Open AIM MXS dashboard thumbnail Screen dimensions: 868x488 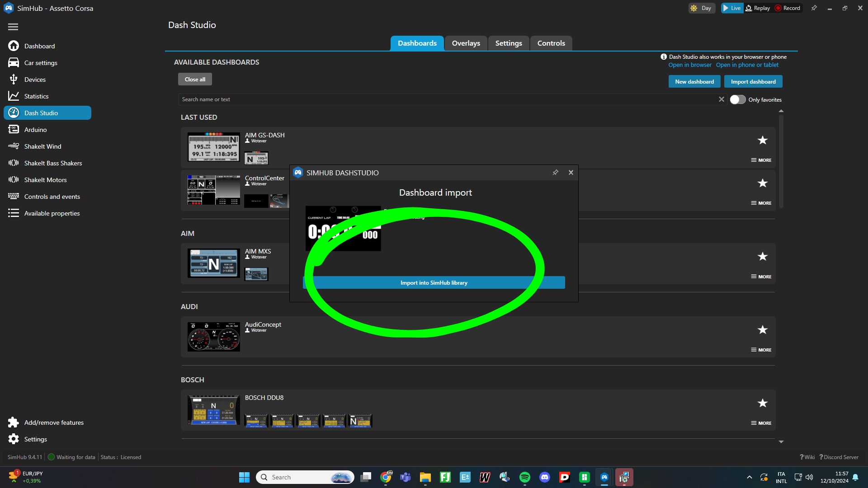tap(214, 263)
